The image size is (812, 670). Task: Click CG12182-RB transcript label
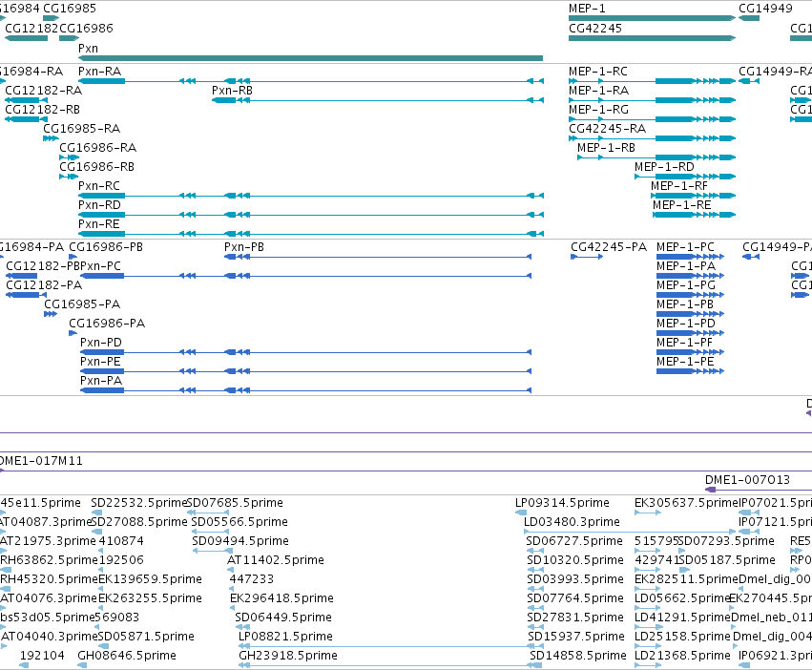point(43,110)
